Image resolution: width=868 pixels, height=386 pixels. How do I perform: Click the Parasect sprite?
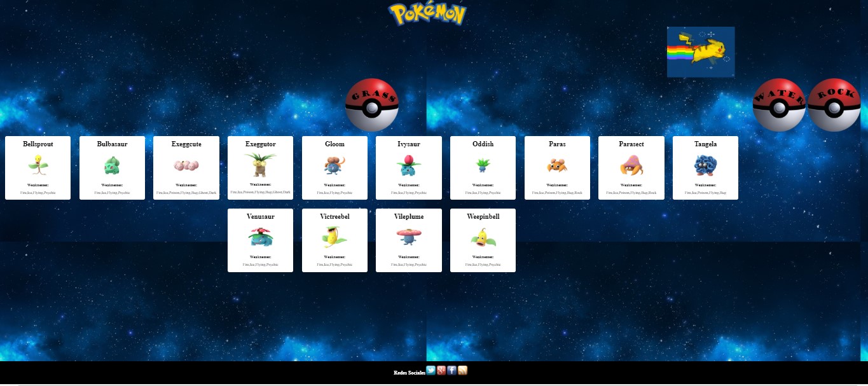631,165
